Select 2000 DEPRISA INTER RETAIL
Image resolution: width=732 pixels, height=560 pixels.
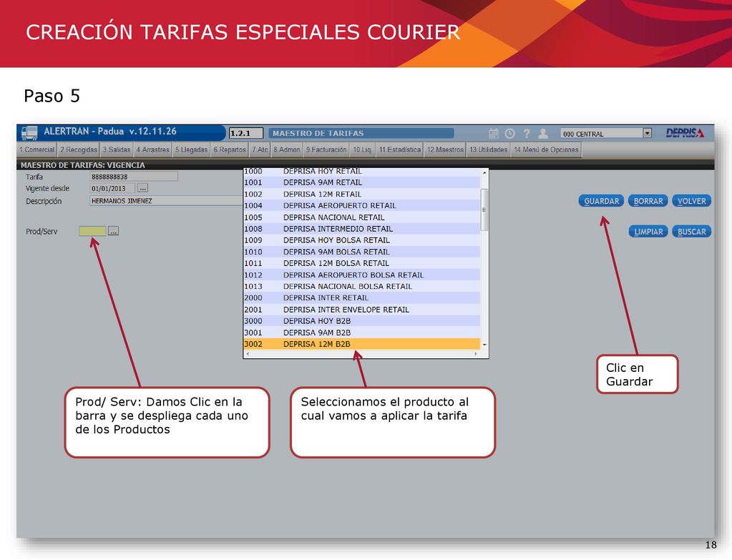click(362, 298)
